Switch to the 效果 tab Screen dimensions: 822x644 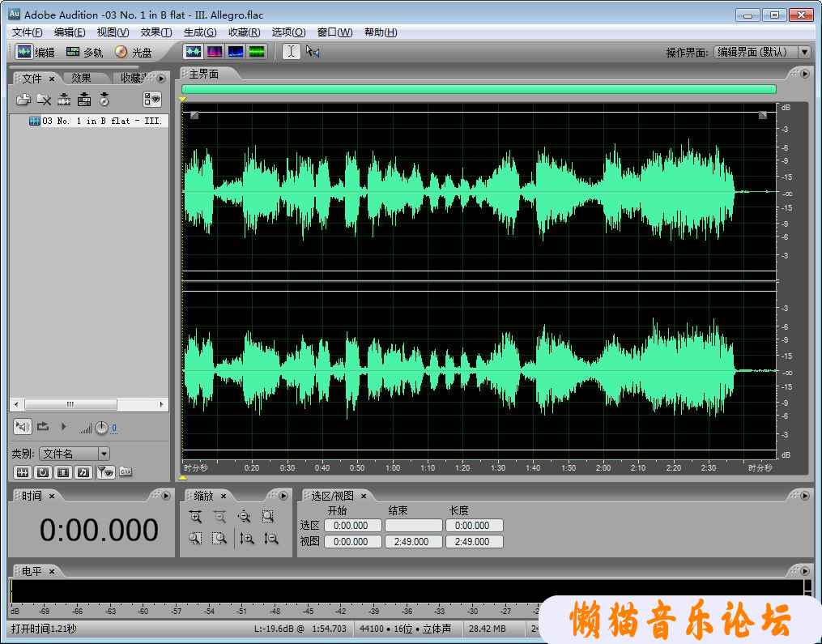[81, 78]
